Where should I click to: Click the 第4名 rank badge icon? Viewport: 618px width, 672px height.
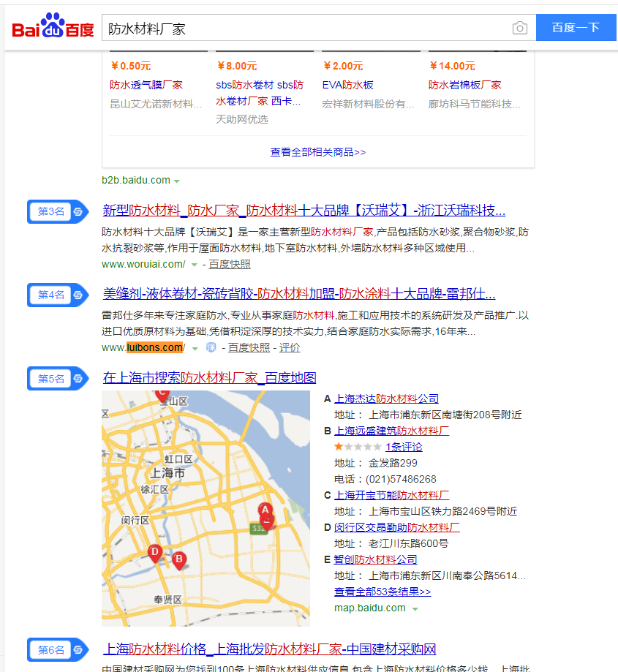pos(58,295)
